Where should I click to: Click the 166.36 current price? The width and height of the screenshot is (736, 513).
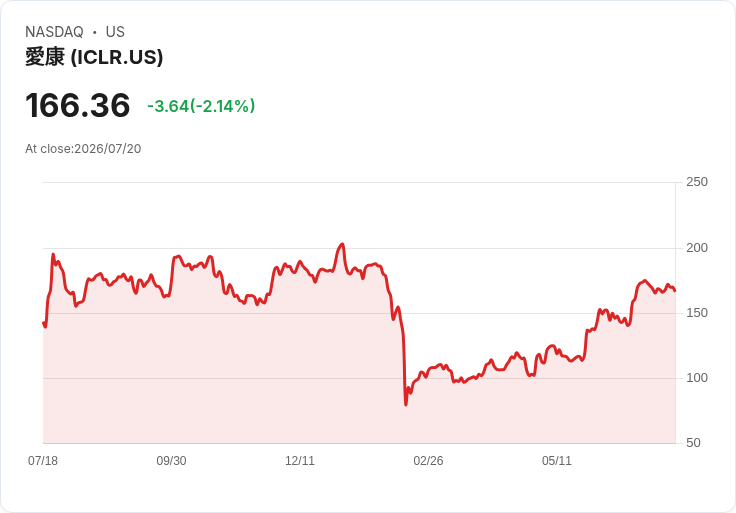click(77, 105)
